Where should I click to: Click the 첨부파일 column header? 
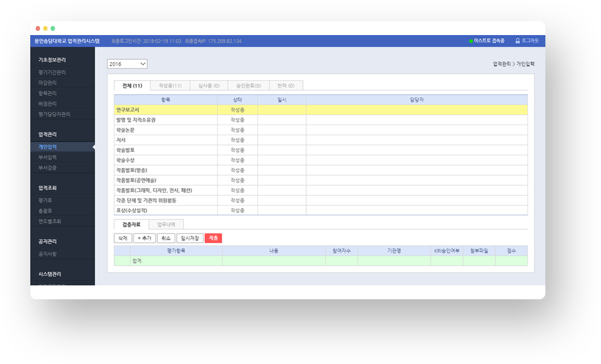tap(479, 250)
